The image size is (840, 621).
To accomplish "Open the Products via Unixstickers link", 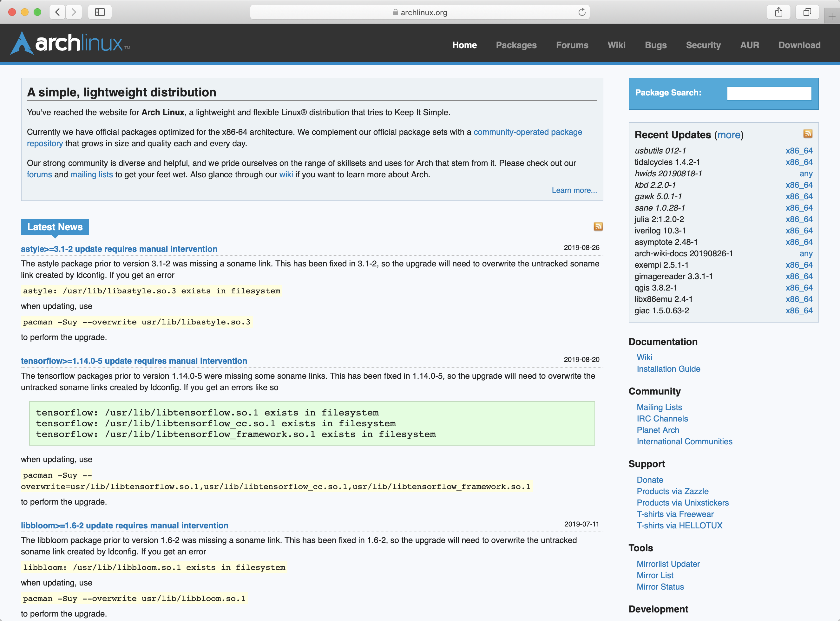I will click(x=682, y=503).
